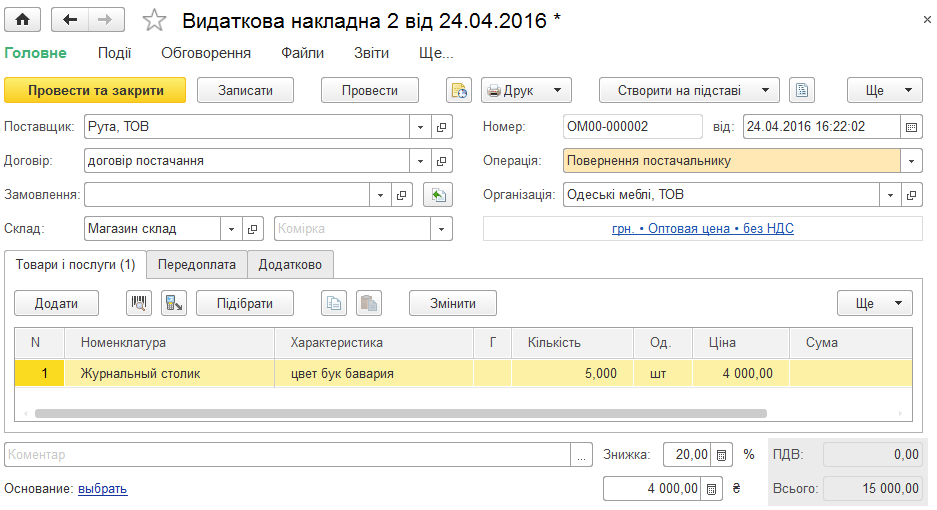Open the грн. • Оптовая цена • без НДС link

coord(703,228)
